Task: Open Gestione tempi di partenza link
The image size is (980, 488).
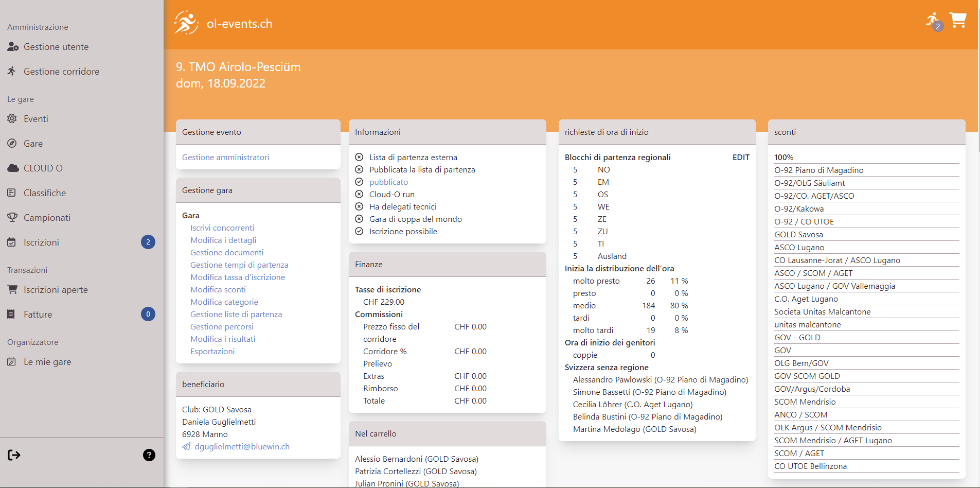Action: point(239,265)
